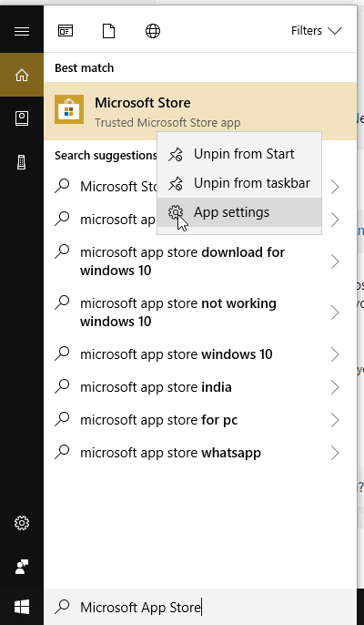Click the Devices tower icon in sidebar
The height and width of the screenshot is (625, 364).
click(x=22, y=162)
